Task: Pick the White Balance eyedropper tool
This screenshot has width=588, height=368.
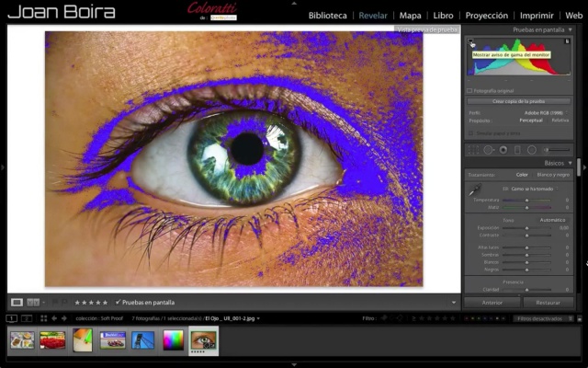Action: pos(475,190)
